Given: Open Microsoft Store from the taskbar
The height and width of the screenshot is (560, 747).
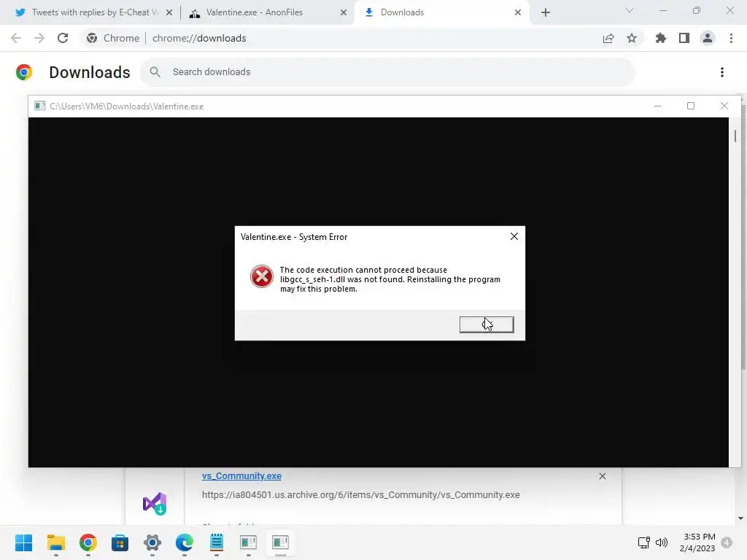Looking at the screenshot, I should pyautogui.click(x=120, y=542).
